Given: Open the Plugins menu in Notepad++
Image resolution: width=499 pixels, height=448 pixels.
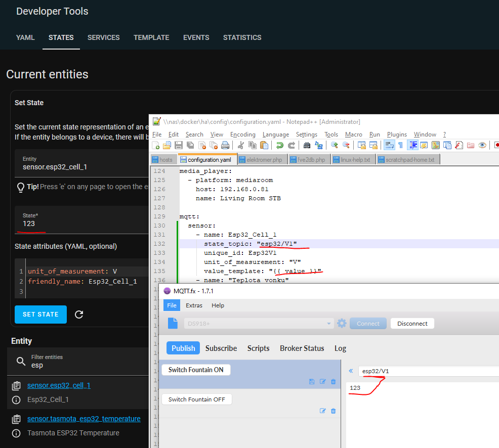Looking at the screenshot, I should (397, 135).
